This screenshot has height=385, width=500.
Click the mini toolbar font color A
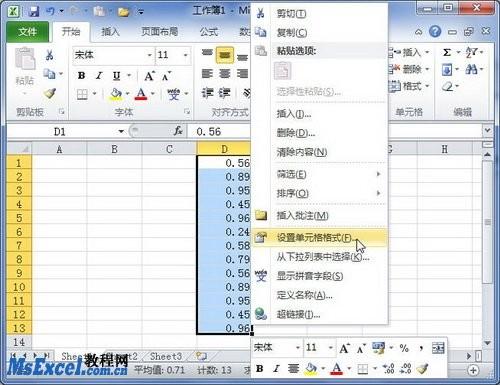point(337,369)
